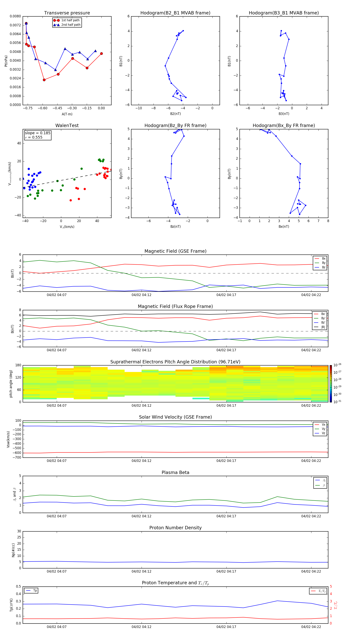Click the 'Proton Number Density' title
Image resolution: width=351 pixels, height=644 pixels.
click(175, 528)
